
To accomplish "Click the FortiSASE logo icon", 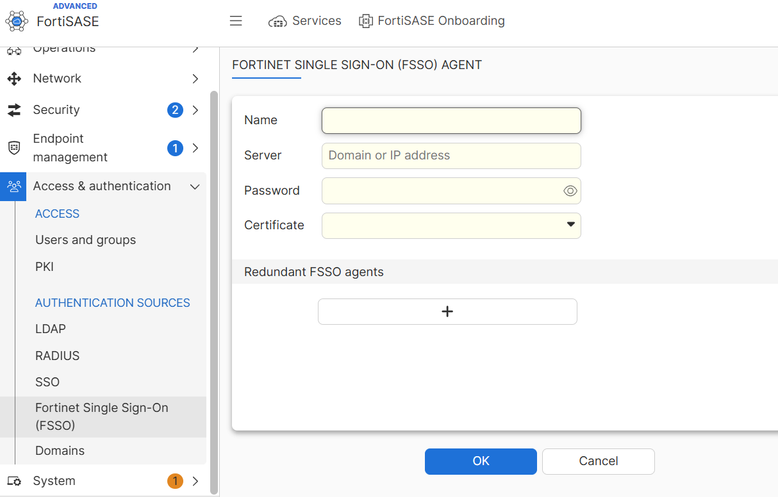I will tap(16, 20).
